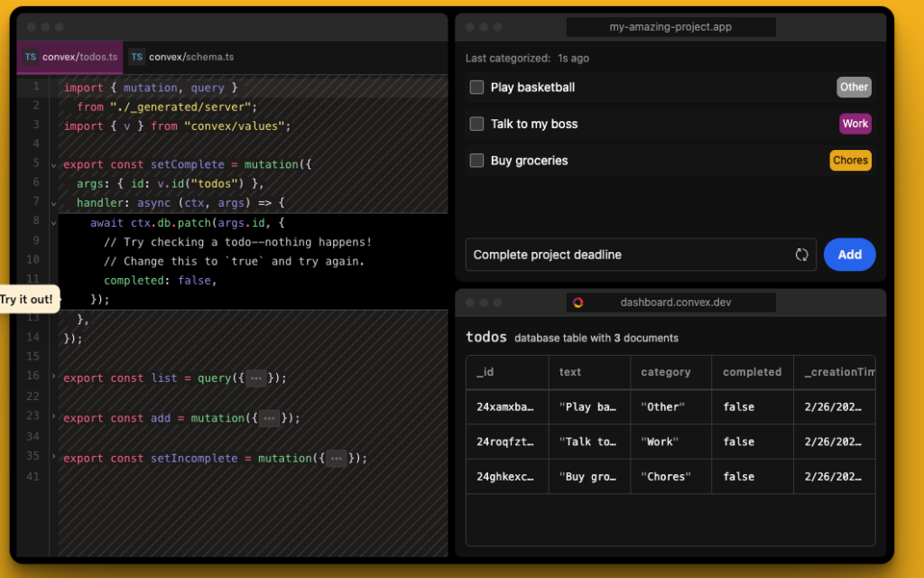Click the refresh icon in the todo input

(801, 255)
